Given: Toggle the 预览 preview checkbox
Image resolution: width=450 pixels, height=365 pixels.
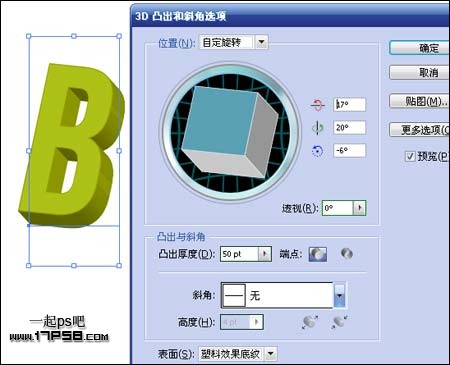Looking at the screenshot, I should tap(410, 156).
